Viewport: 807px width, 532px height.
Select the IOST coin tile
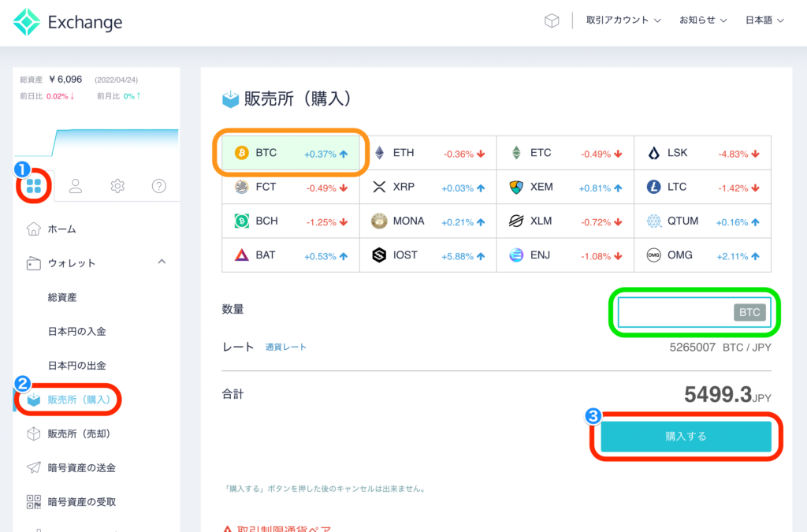[x=428, y=255]
